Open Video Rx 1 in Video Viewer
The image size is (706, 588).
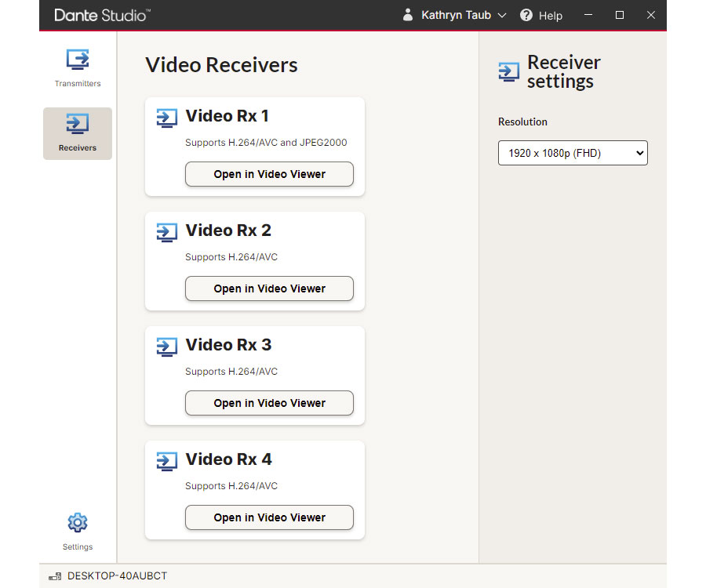pos(269,174)
